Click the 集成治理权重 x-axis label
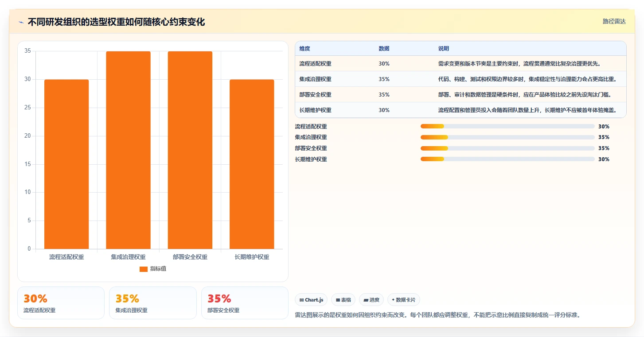Viewport: 644px width, 337px height. 128,257
